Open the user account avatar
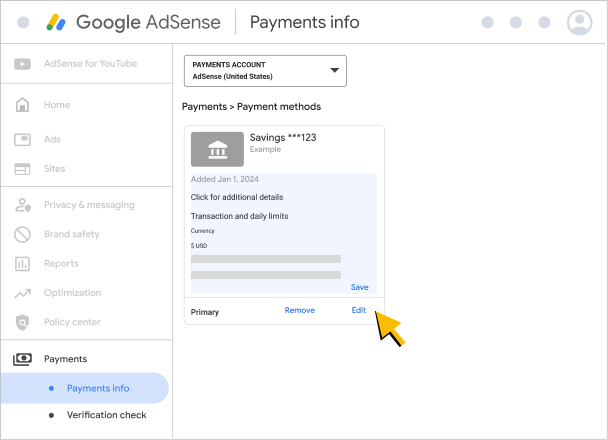 [x=579, y=22]
